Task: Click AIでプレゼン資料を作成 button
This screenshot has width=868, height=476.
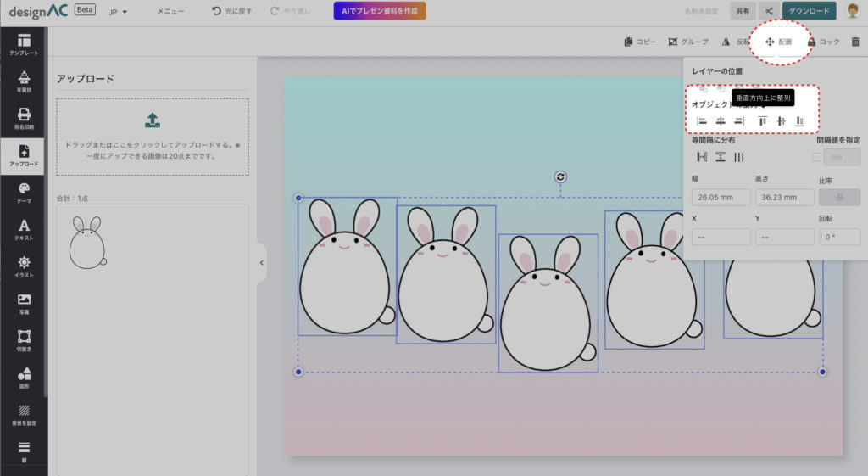Action: point(380,11)
